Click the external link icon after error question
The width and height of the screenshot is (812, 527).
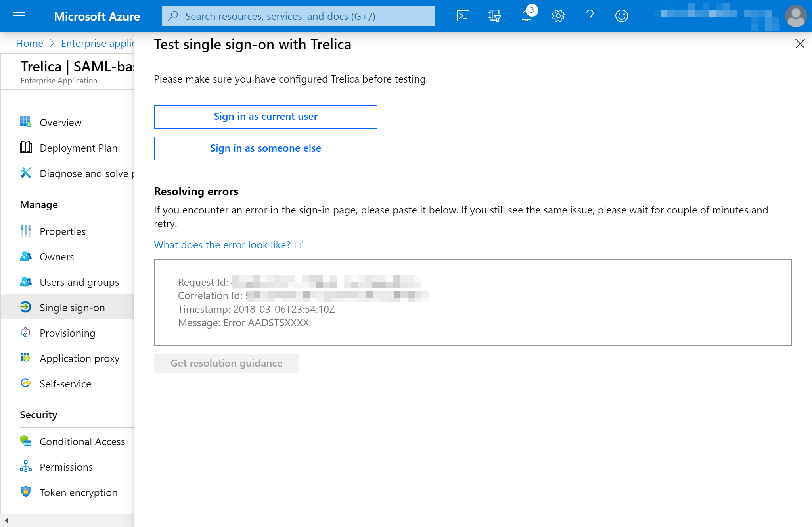pos(299,245)
